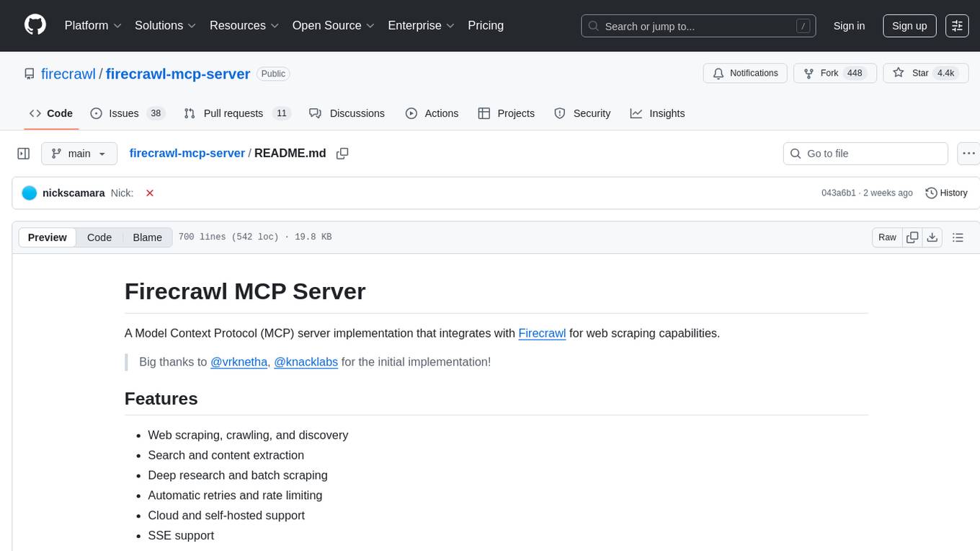Open the Raw file view

point(887,237)
